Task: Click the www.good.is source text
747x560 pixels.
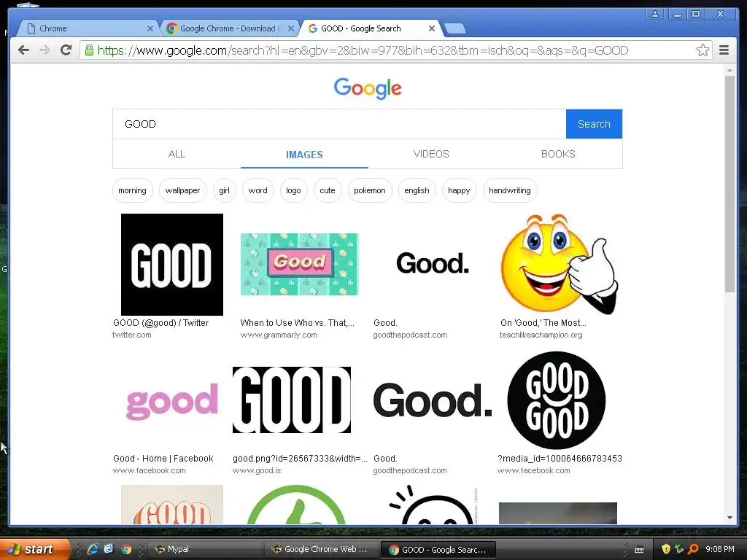Action: 257,470
